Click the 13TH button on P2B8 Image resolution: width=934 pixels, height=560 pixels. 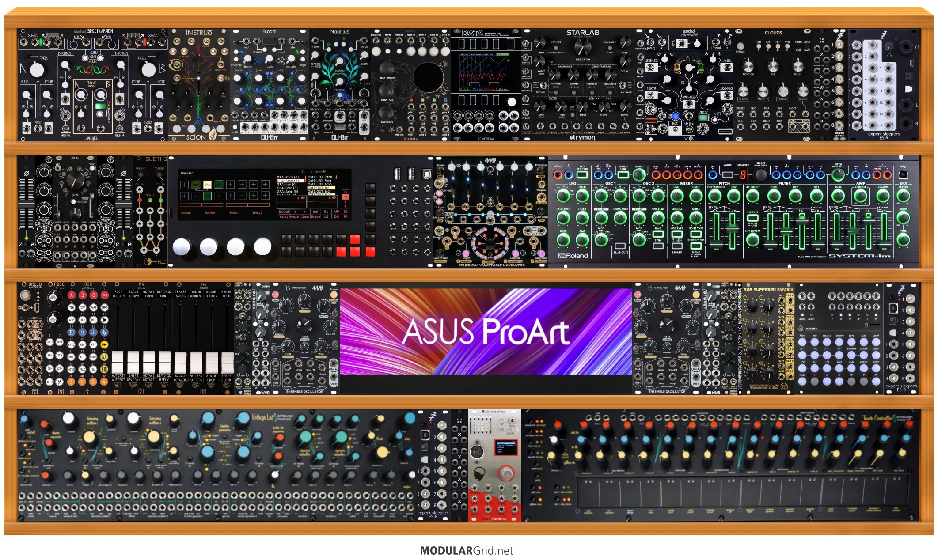tap(49, 382)
